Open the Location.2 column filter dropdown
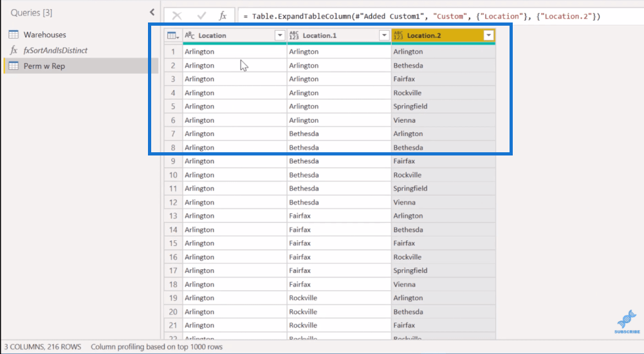 [x=488, y=36]
